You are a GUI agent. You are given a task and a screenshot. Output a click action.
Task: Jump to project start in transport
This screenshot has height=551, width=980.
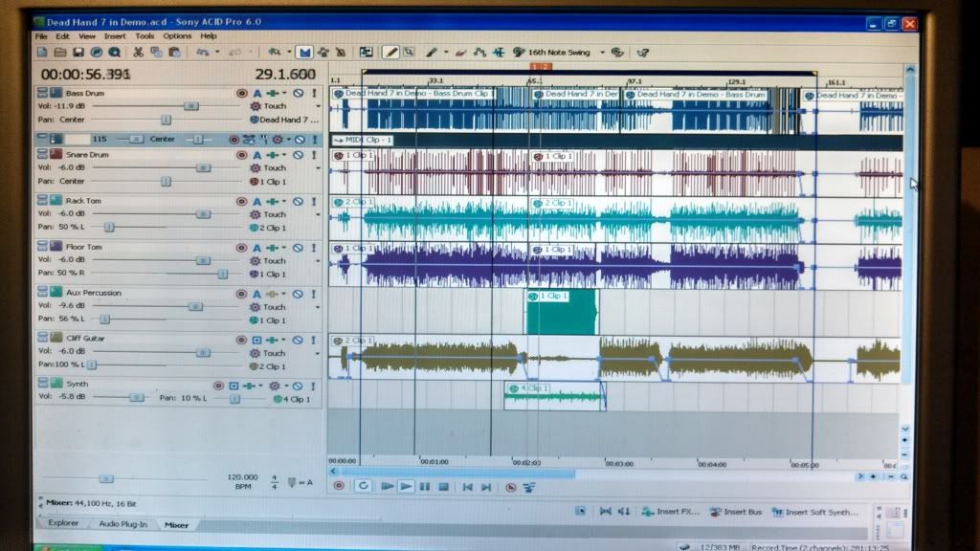pos(467,487)
